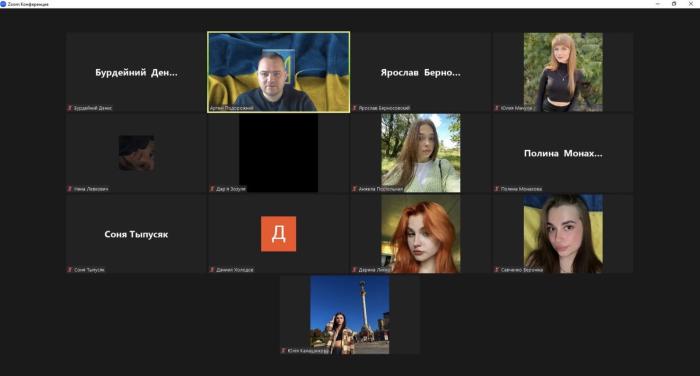
Task: Click muted mic icon beside the Анжела name label
Action: coord(354,189)
